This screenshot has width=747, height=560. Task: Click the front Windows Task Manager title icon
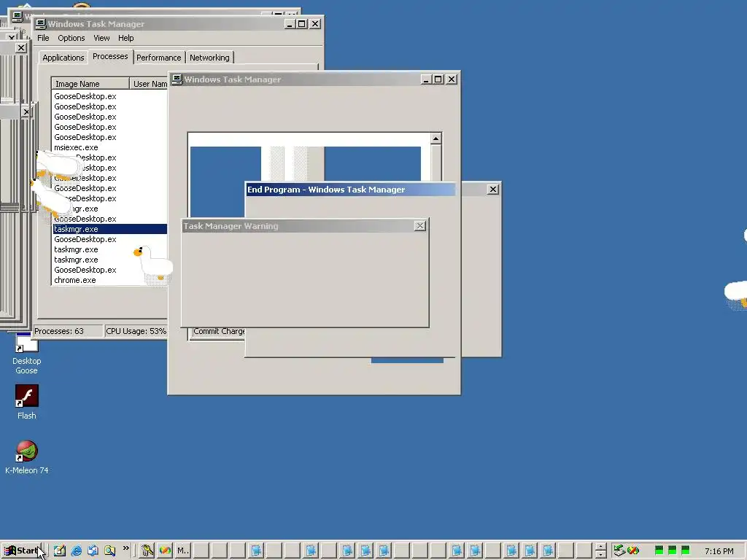pos(177,79)
